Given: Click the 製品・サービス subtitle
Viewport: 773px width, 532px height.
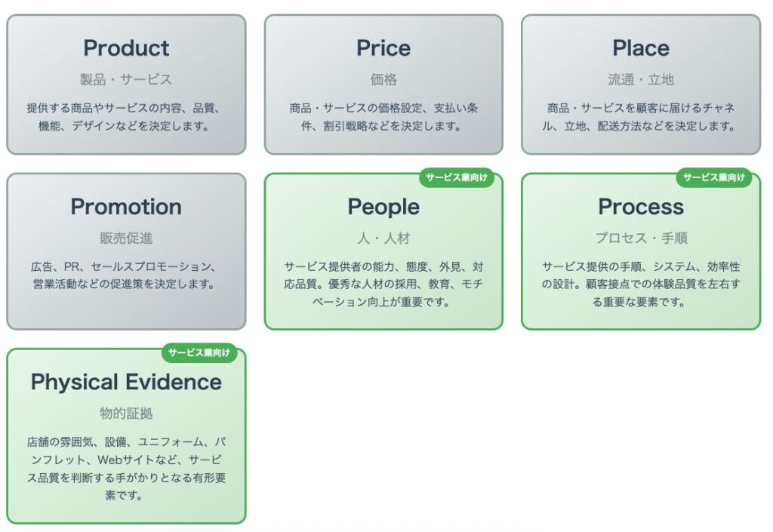Looking at the screenshot, I should [126, 79].
